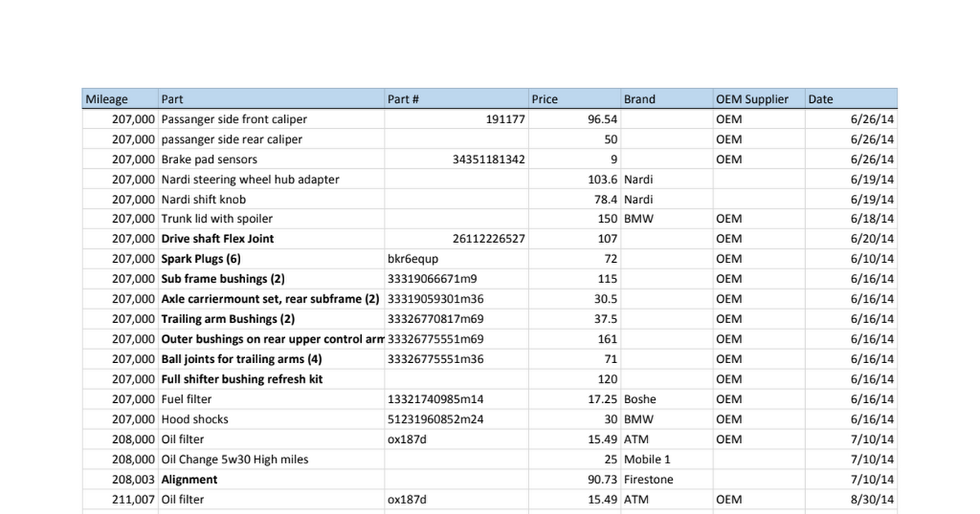Click the date 6/10/14

click(851, 259)
